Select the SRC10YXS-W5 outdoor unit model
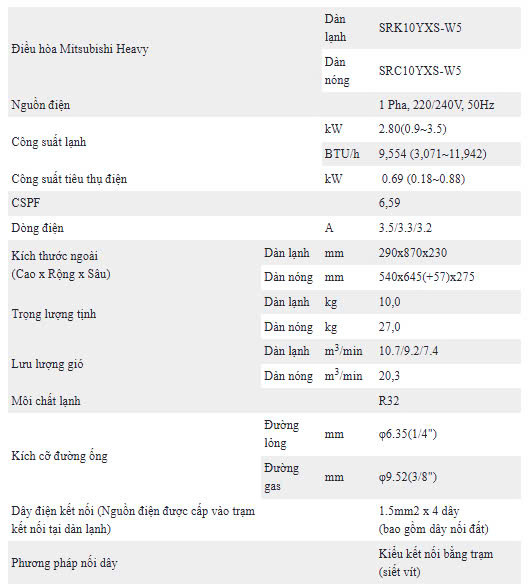 coord(420,71)
